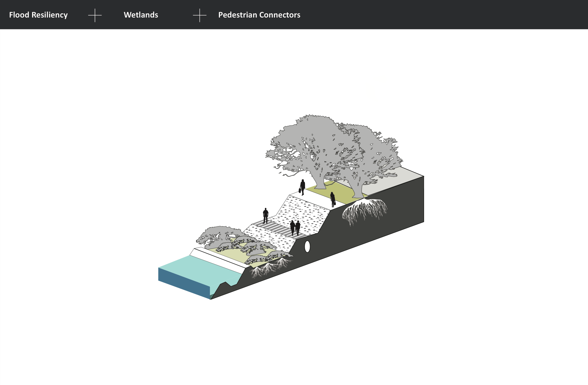Switch to Pedestrian Connectors tab
Image resolution: width=588 pixels, height=385 pixels.
pyautogui.click(x=259, y=15)
